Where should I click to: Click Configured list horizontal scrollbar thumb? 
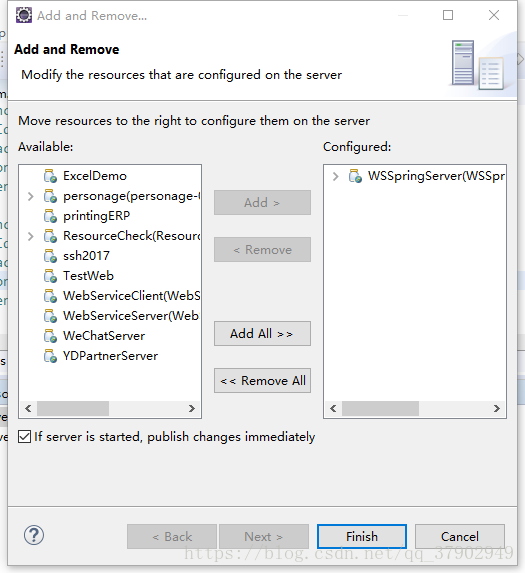pyautogui.click(x=380, y=409)
